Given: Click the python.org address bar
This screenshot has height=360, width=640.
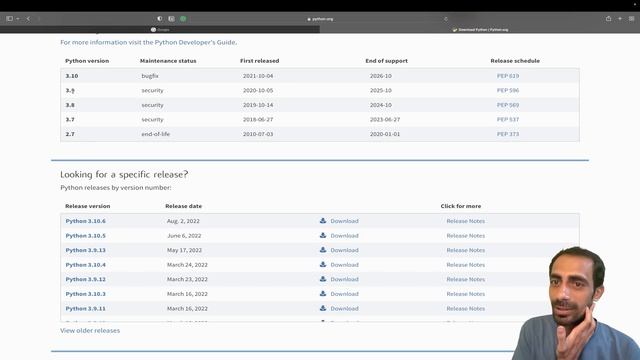Looking at the screenshot, I should (320, 19).
